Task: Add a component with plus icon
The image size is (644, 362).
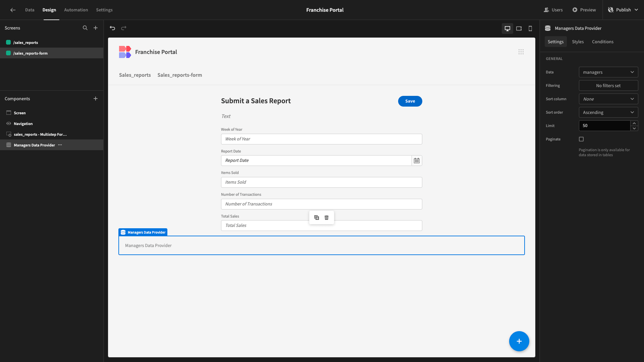Action: [96, 99]
